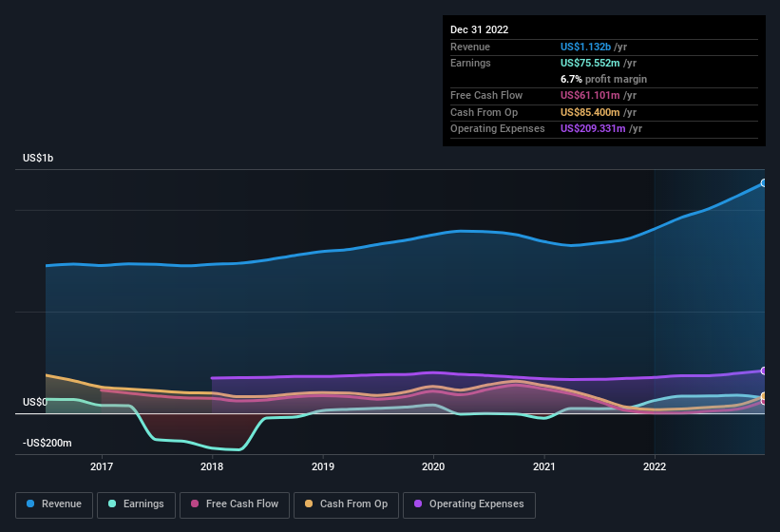The image size is (780, 532).
Task: Click the Cash From Op endpoint marker
Action: tap(764, 396)
